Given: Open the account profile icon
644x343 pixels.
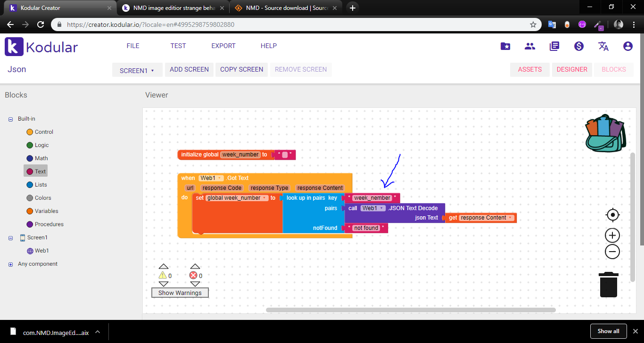Looking at the screenshot, I should [627, 46].
